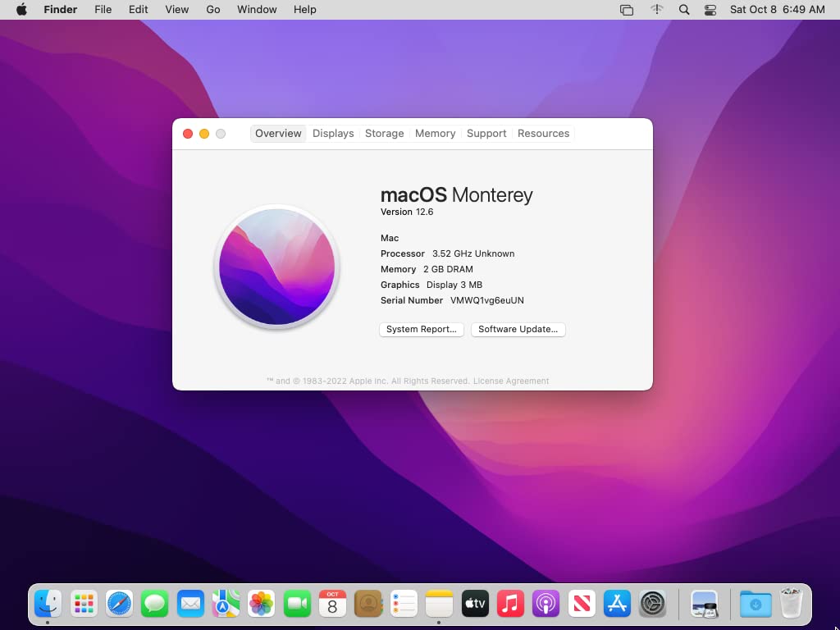
Task: Click the System Report button
Action: 421,329
